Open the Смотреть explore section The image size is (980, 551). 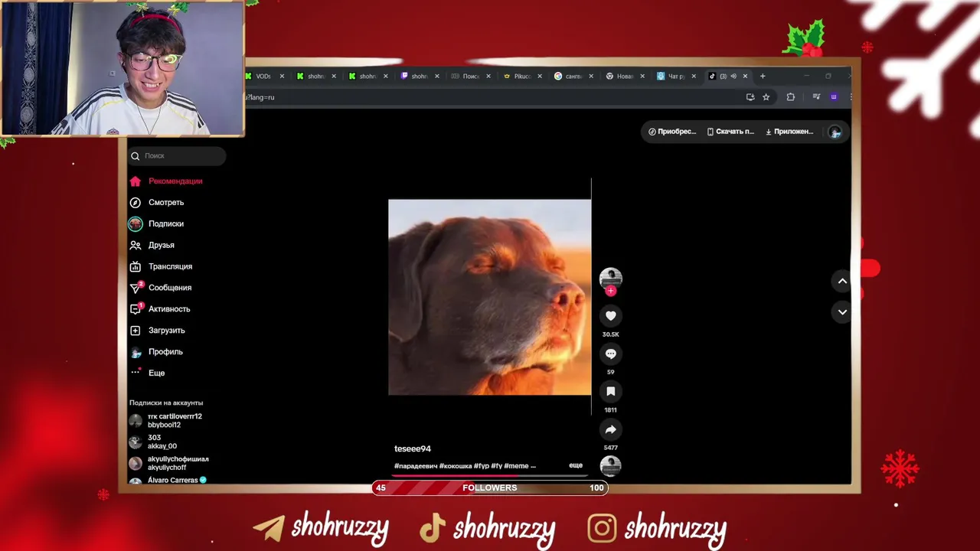point(157,203)
